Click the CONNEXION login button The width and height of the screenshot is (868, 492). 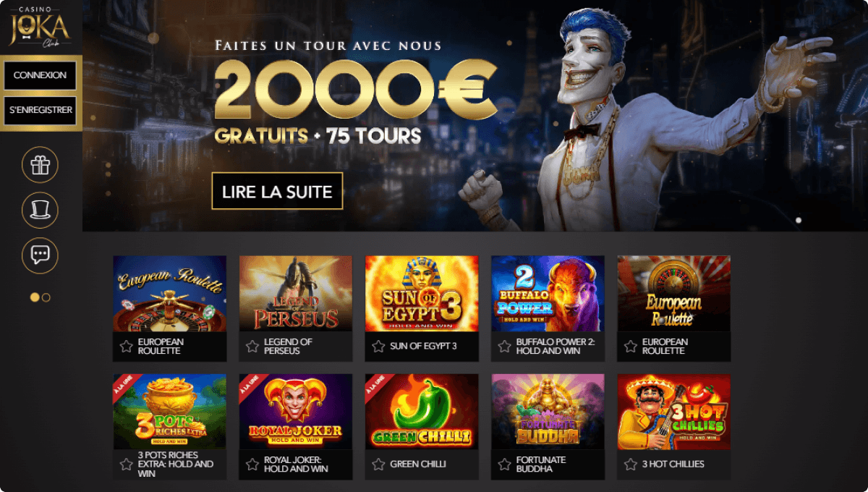(x=40, y=75)
